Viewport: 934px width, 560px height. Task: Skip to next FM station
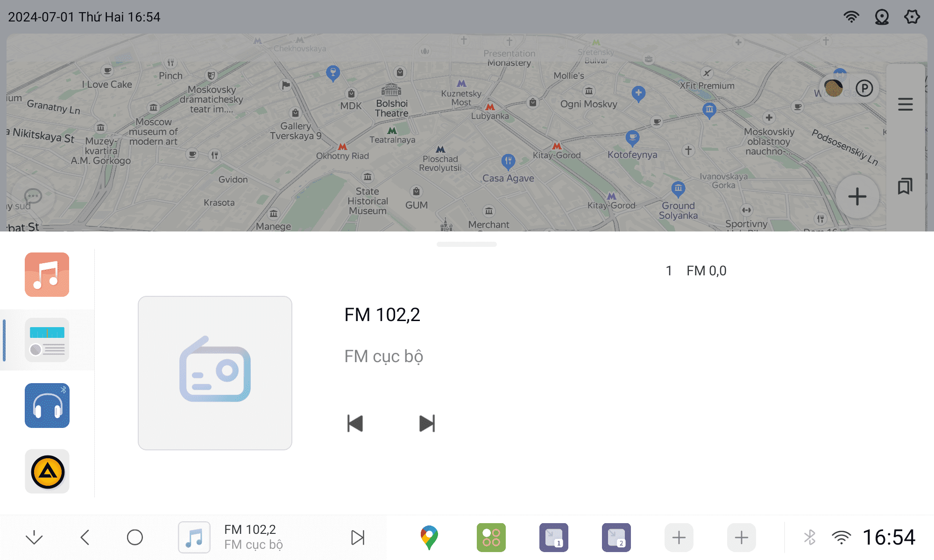(427, 423)
